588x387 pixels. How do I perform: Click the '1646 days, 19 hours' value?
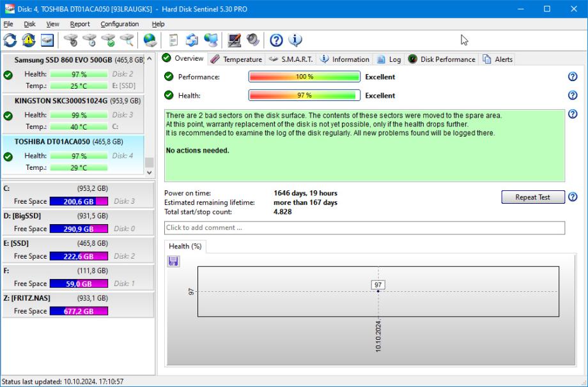(306, 193)
